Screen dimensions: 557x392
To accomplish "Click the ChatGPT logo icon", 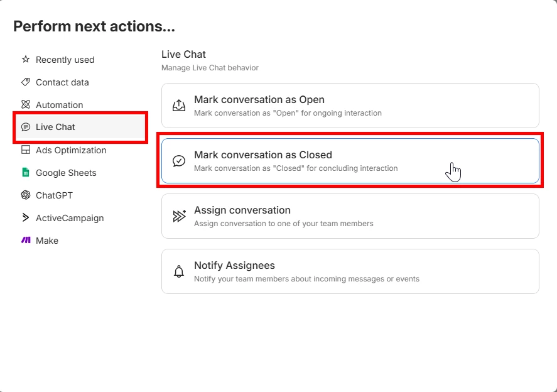I will click(x=26, y=195).
